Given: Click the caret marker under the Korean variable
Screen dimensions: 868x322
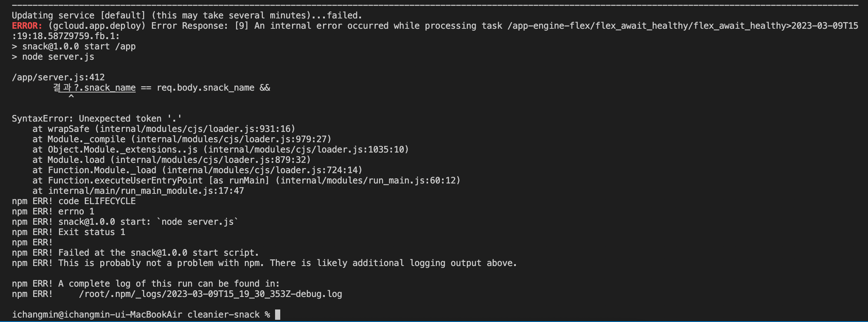Looking at the screenshot, I should tap(71, 97).
